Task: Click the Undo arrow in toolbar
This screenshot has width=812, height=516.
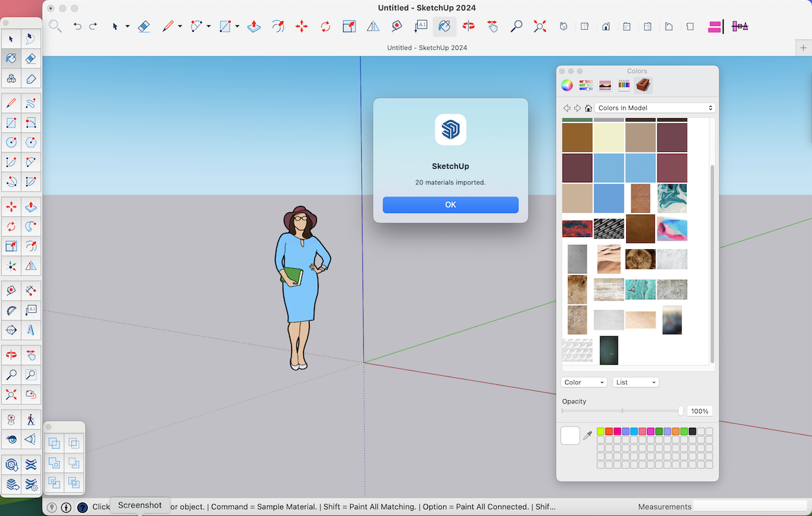Action: (x=77, y=27)
